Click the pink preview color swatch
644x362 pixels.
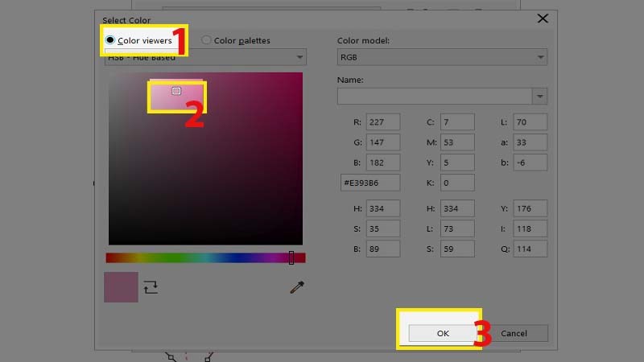pos(121,287)
